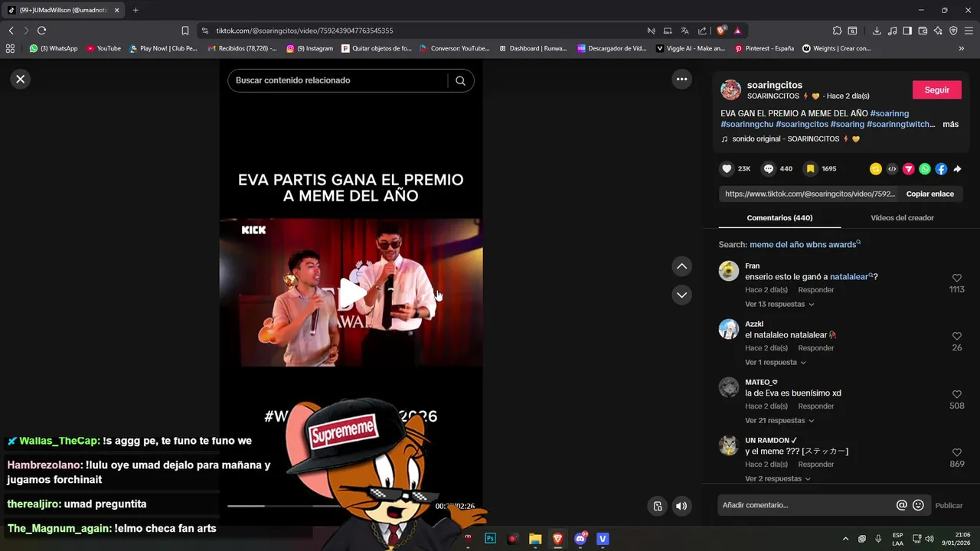
Task: Click the pink send-to-friends icon
Action: 908,169
